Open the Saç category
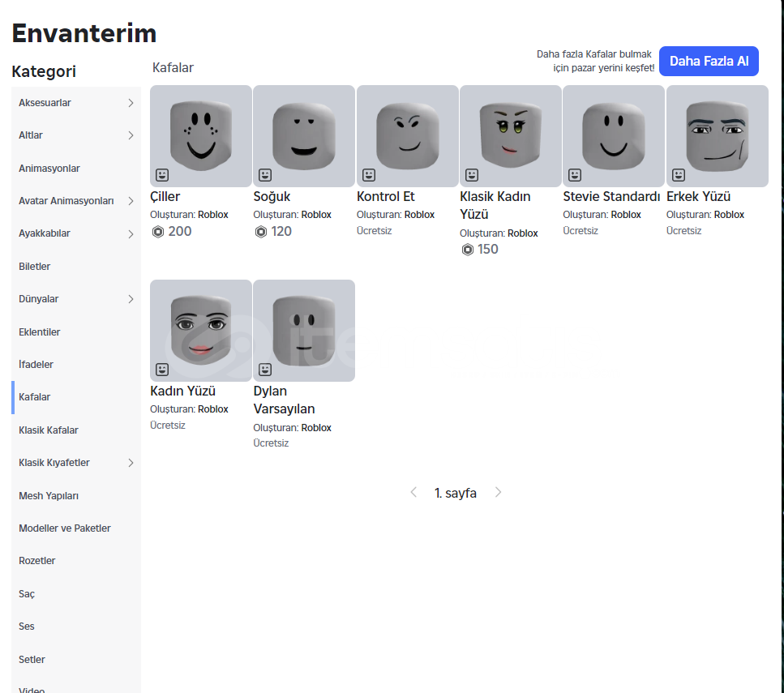Image resolution: width=784 pixels, height=693 pixels. click(76, 593)
